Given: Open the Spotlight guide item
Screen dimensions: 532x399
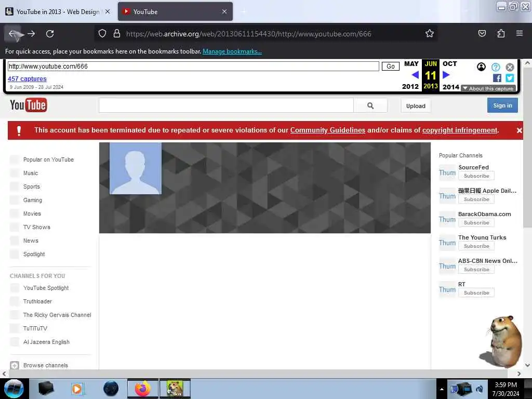Looking at the screenshot, I should pos(34,254).
